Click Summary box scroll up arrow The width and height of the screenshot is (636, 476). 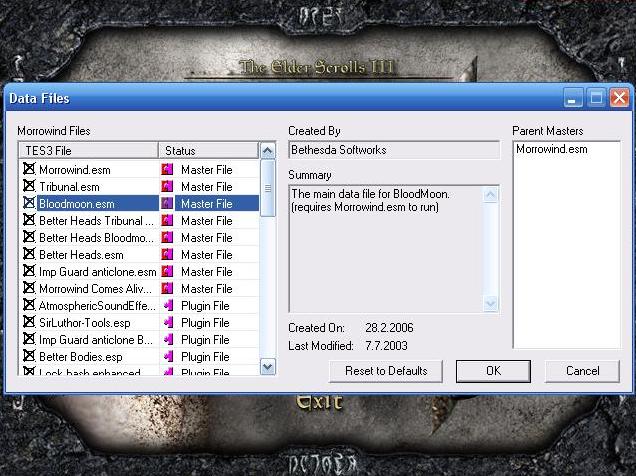490,195
